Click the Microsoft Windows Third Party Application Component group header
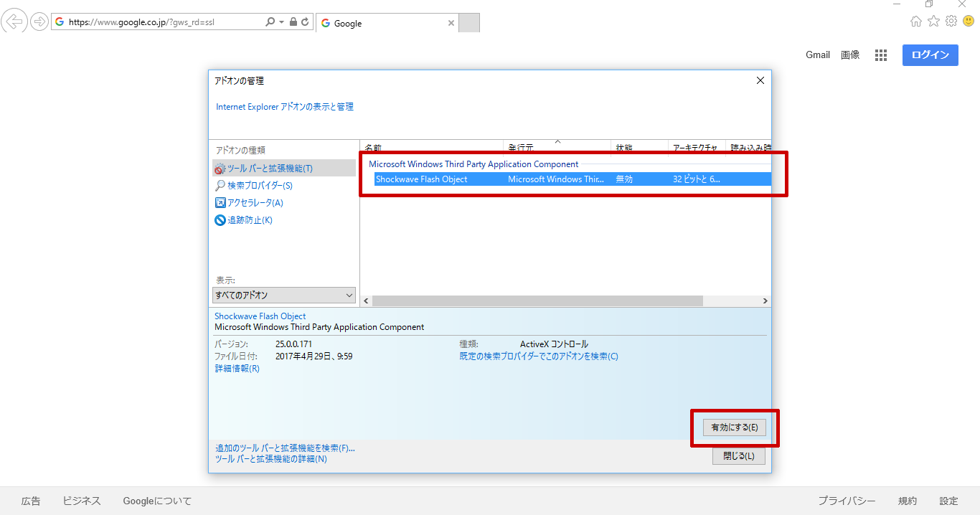Viewport: 980px width, 515px height. coord(473,164)
